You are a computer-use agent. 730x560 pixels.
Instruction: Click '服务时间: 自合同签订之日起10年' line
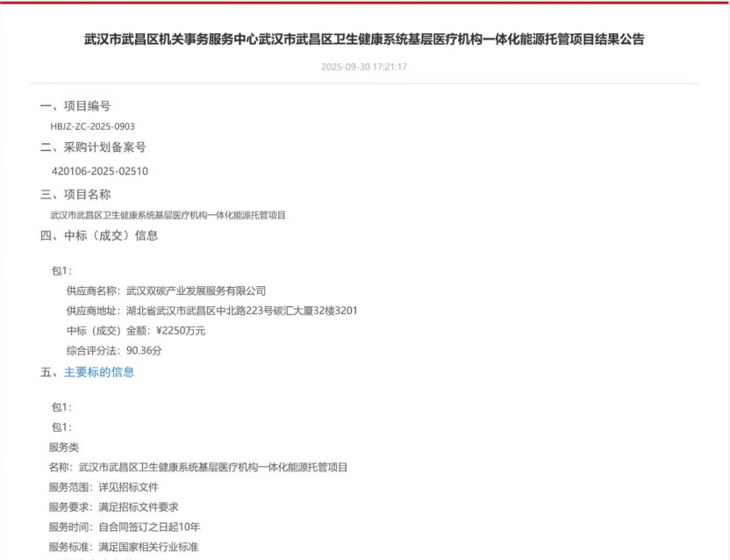125,527
